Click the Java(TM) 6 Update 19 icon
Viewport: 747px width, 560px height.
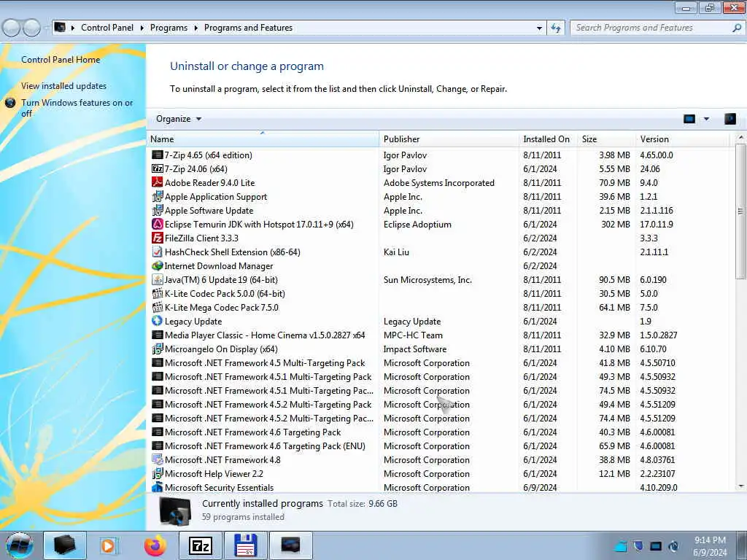[158, 279]
